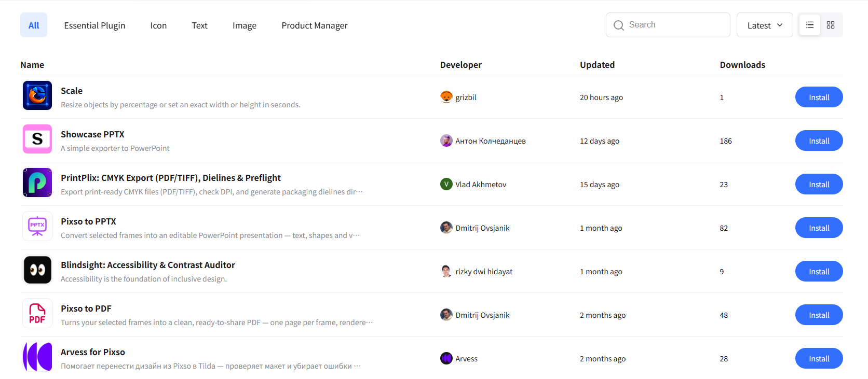Viewport: 868px width, 379px height.
Task: Switch to grid view
Action: (x=831, y=25)
